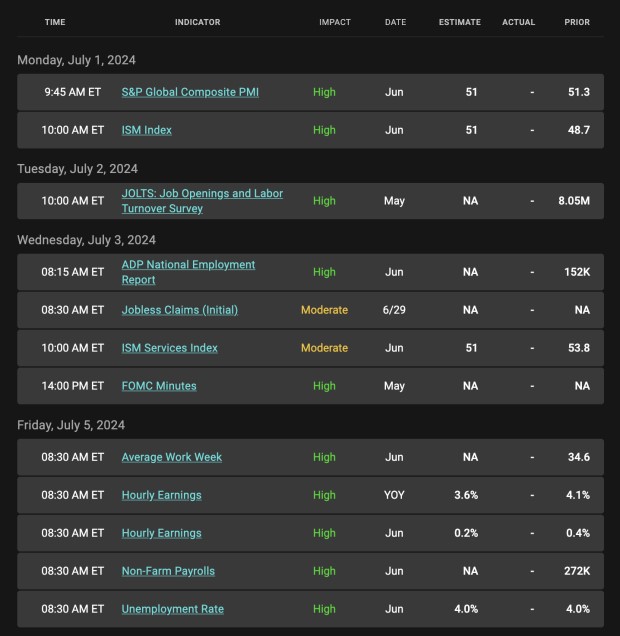Click the PRIOR column header
The width and height of the screenshot is (620, 636).
coord(577,22)
